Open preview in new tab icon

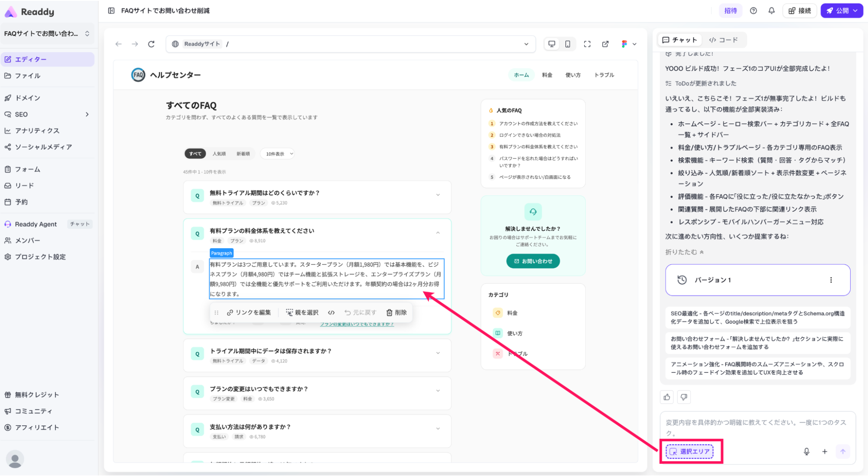[605, 44]
